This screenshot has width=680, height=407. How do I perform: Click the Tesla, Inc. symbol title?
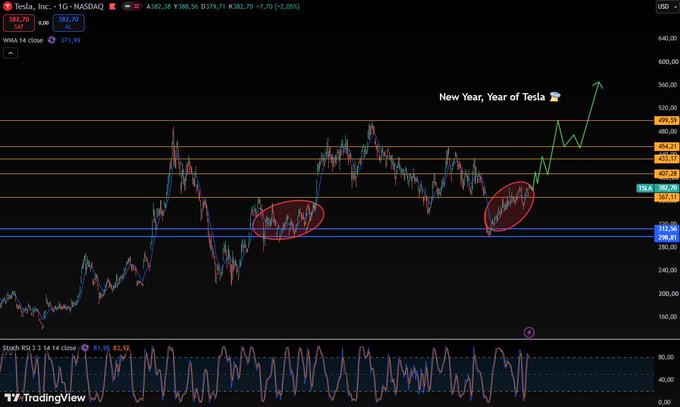tap(35, 7)
